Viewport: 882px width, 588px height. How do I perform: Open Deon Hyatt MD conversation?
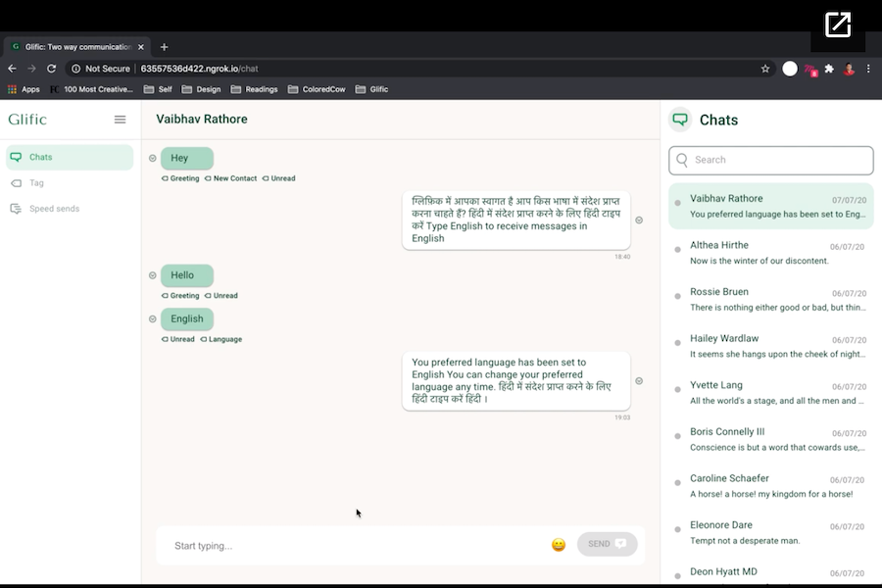point(770,572)
